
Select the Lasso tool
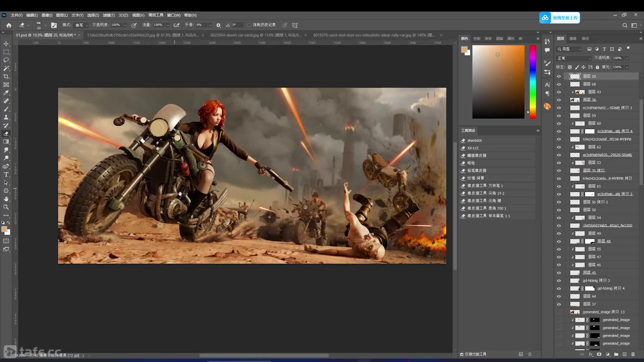(6, 60)
